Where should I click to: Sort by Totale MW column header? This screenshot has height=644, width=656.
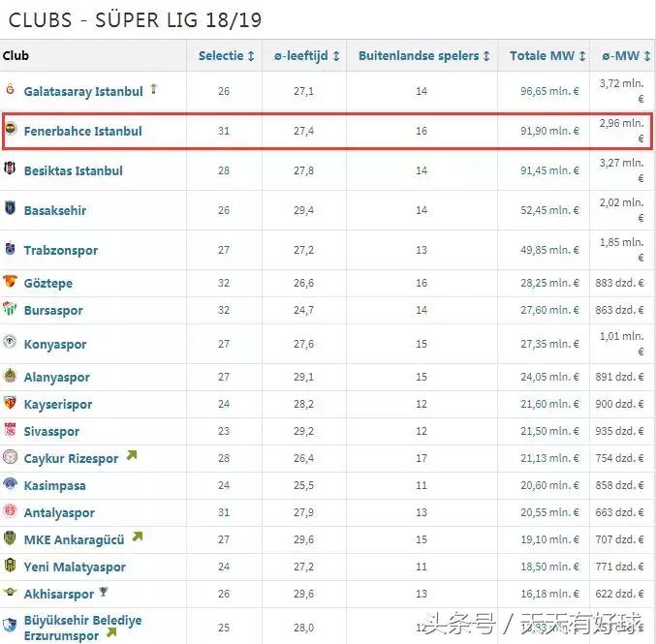545,56
